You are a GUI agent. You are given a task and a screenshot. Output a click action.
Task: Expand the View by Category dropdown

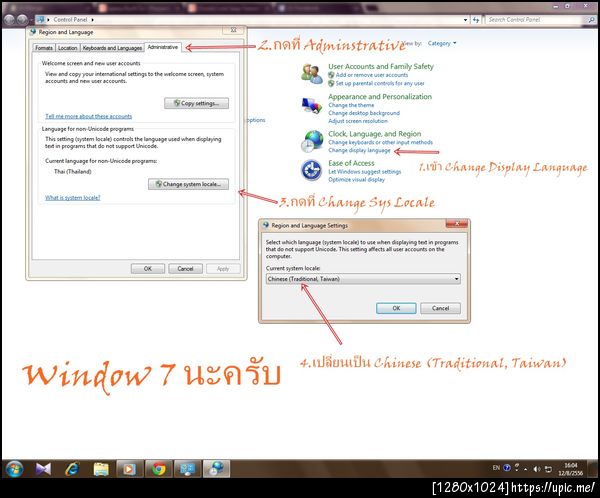tap(442, 43)
